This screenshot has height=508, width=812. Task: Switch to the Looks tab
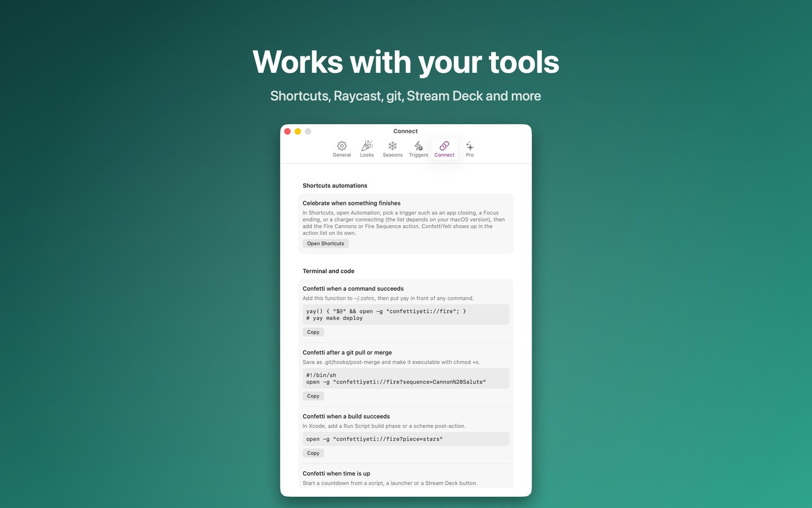point(367,149)
